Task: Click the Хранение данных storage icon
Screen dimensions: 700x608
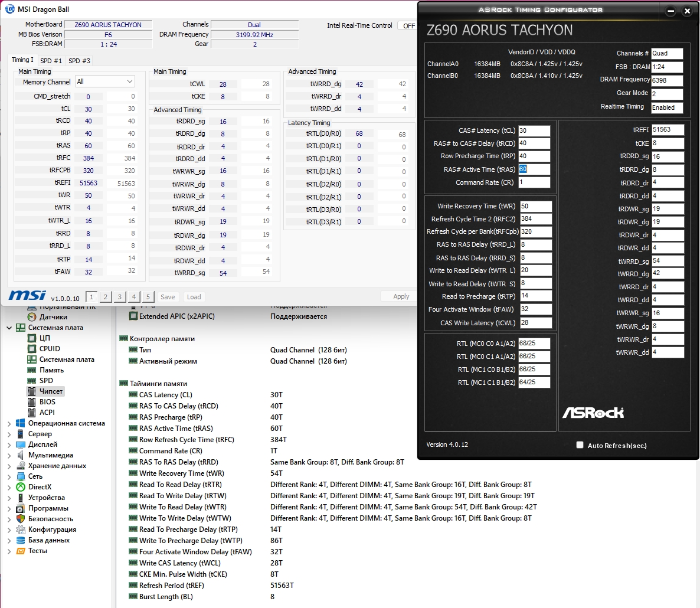Action: 21,466
